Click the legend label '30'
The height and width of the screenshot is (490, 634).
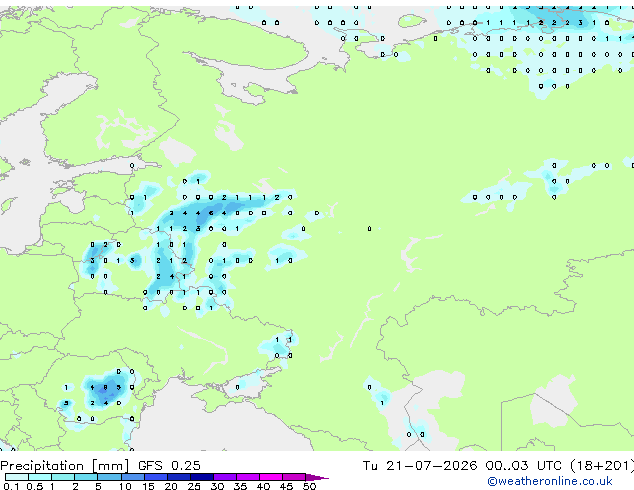[x=217, y=486]
